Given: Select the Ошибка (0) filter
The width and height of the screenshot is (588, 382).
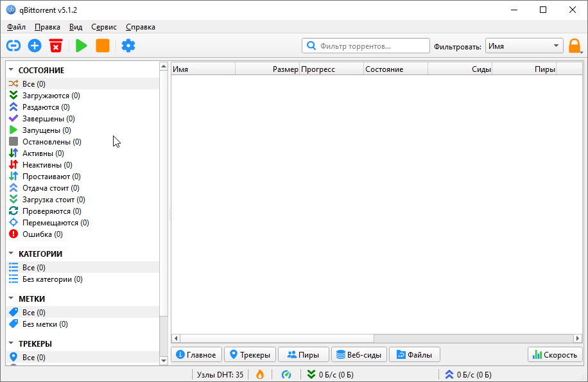Looking at the screenshot, I should (x=83, y=234).
